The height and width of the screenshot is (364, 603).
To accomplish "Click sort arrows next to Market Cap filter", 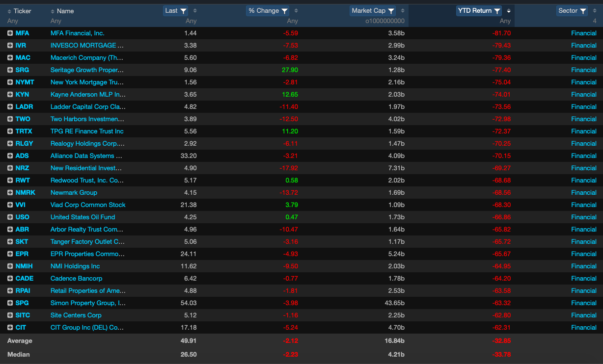I will pyautogui.click(x=403, y=11).
